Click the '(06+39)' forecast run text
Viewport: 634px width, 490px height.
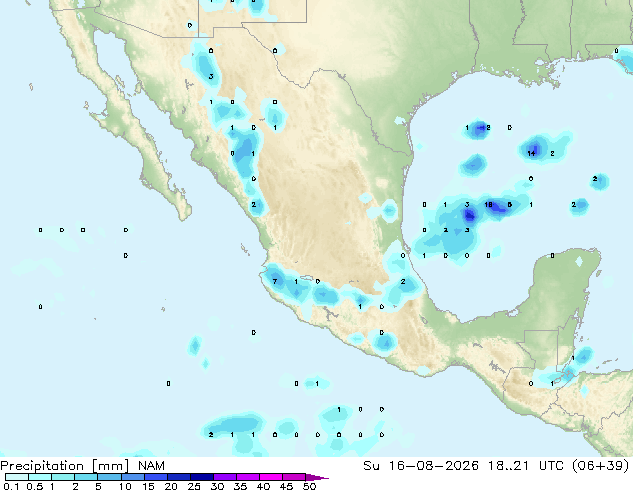[x=601, y=466]
